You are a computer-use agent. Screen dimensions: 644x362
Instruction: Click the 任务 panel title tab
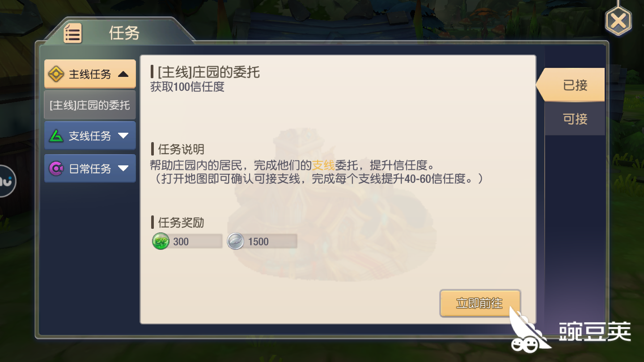[x=119, y=33]
